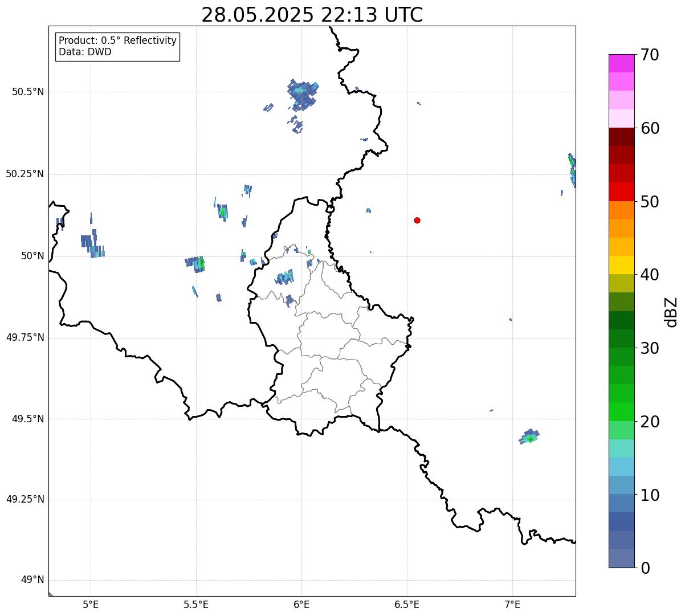
Task: Pick the dark maroon swatch just below 60
Action: pos(621,137)
